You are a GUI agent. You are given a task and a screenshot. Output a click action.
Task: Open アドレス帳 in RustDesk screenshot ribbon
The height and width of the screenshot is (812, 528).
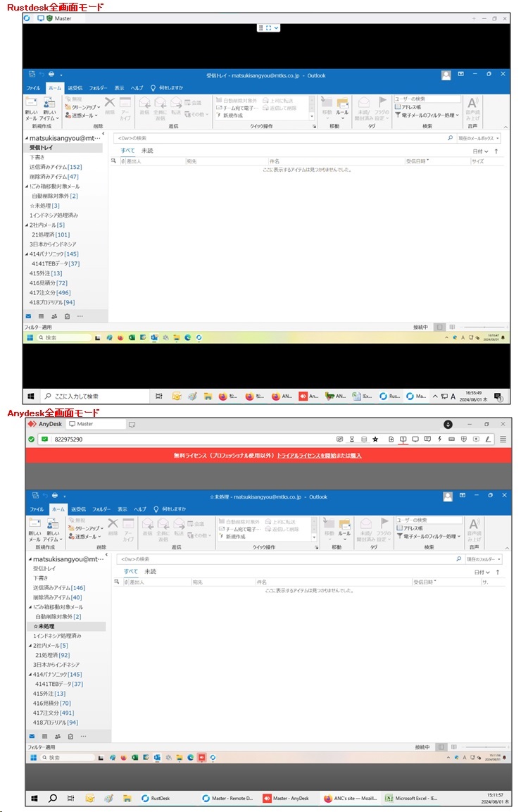[x=408, y=107]
